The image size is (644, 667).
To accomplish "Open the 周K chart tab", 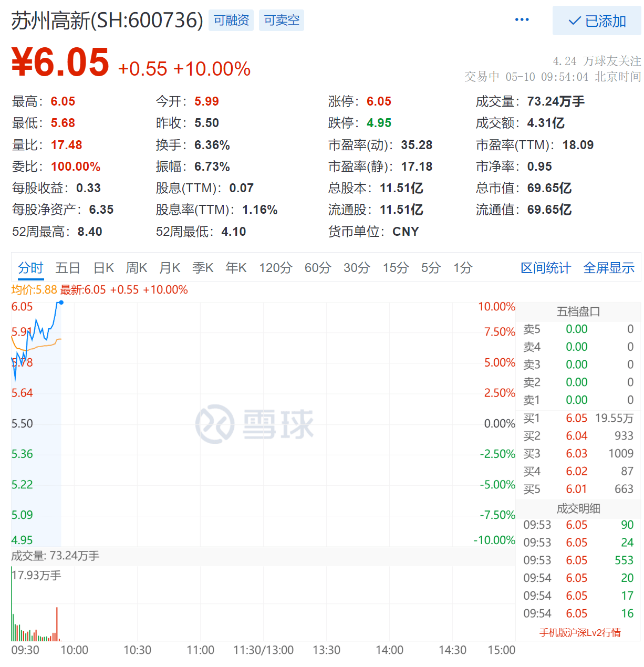I will point(137,268).
